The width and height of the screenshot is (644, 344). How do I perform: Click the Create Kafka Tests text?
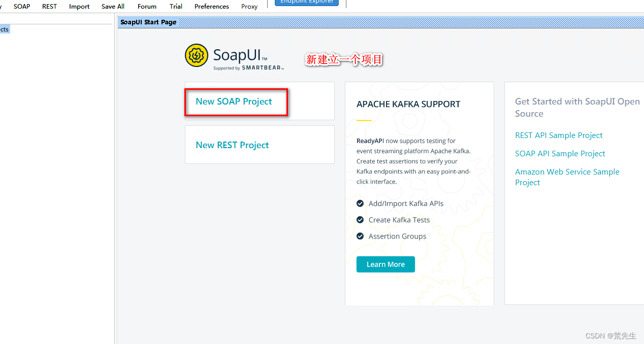399,220
